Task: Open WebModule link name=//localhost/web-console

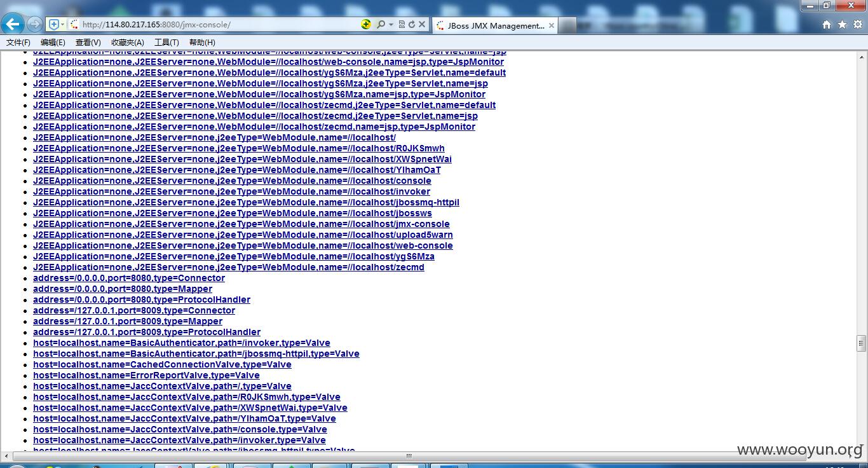Action: click(x=243, y=245)
